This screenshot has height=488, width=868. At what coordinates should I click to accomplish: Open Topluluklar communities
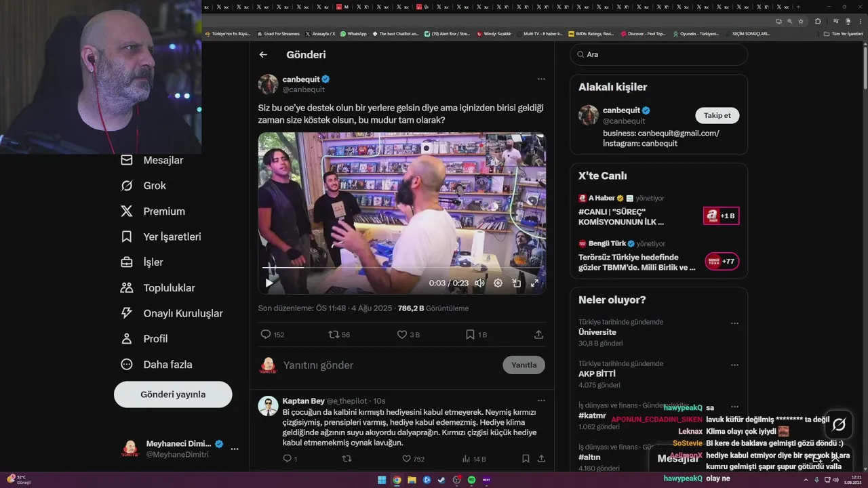point(157,287)
